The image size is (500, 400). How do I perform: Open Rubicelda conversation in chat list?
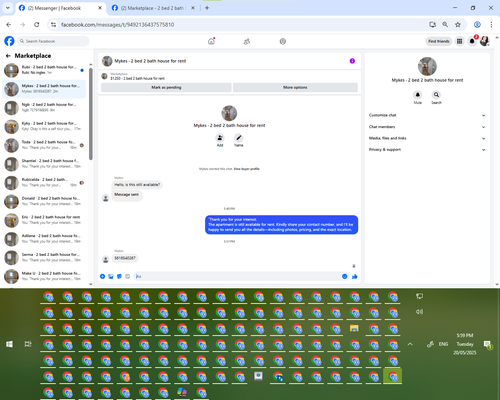click(44, 182)
